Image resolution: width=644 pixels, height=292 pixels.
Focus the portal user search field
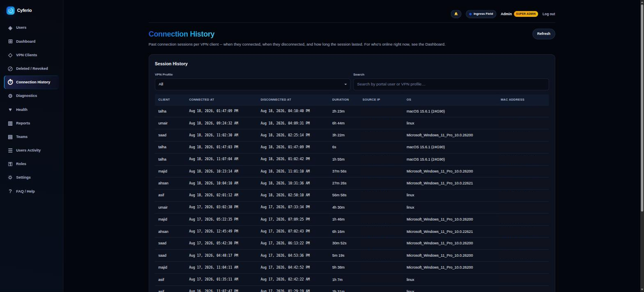coord(451,84)
